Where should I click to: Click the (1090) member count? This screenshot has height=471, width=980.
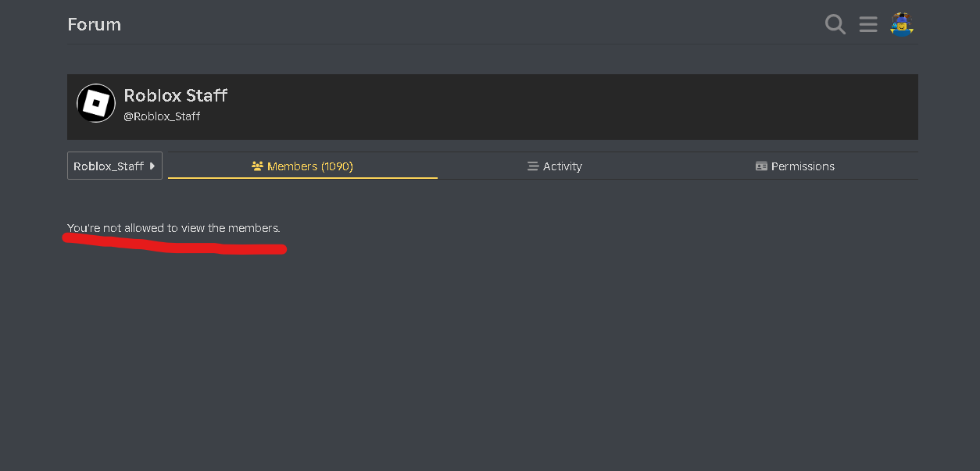coord(337,166)
